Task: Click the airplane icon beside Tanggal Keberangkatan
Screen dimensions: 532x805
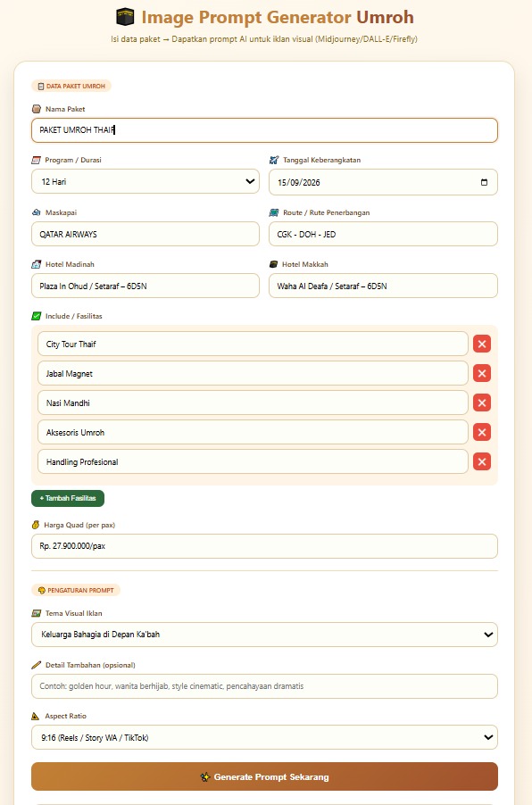Action: pos(274,160)
